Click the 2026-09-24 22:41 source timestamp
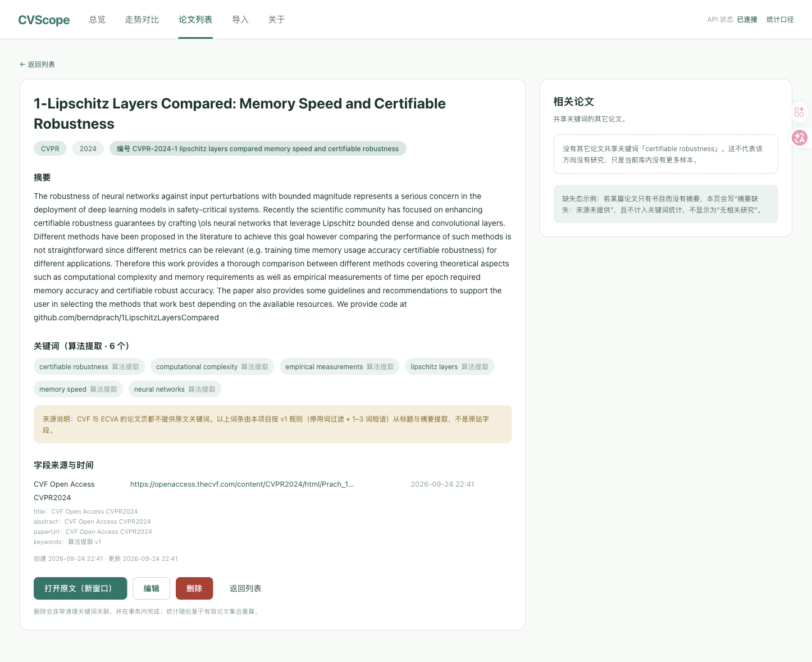 [x=443, y=484]
